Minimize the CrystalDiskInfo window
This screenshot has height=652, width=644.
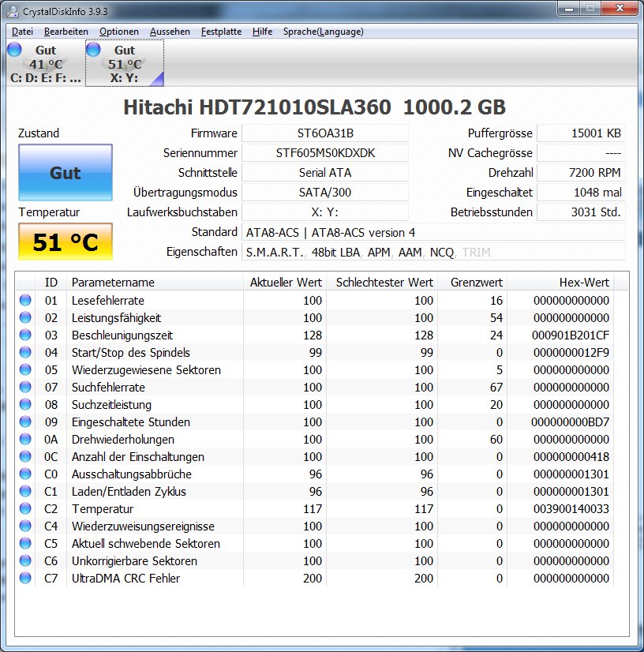pos(568,9)
